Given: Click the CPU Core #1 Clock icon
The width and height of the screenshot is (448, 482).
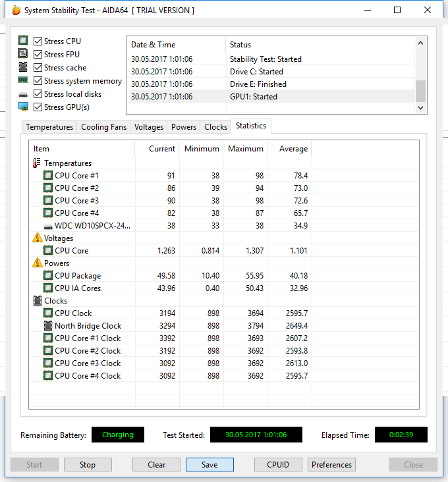Looking at the screenshot, I should click(48, 338).
